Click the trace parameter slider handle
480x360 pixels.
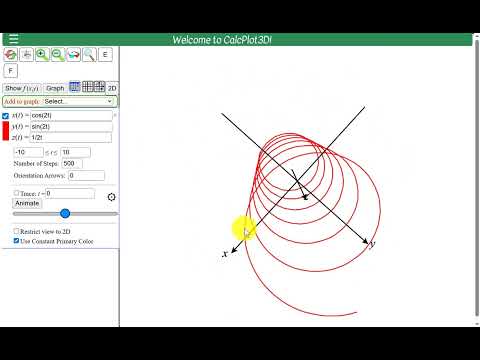click(x=65, y=214)
